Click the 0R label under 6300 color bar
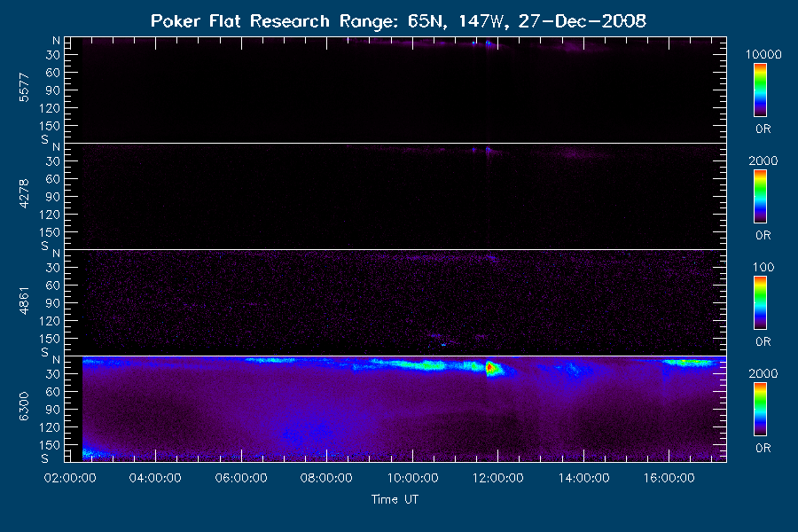The height and width of the screenshot is (532, 798). (x=763, y=448)
